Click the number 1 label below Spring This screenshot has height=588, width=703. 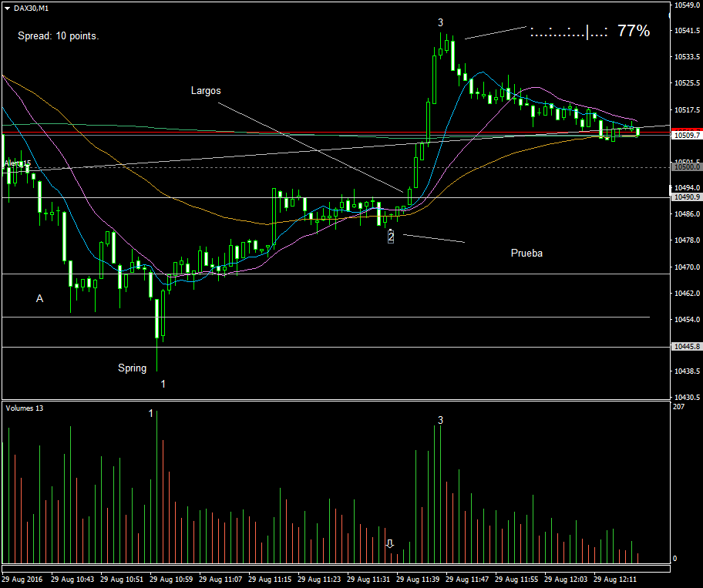coord(163,383)
